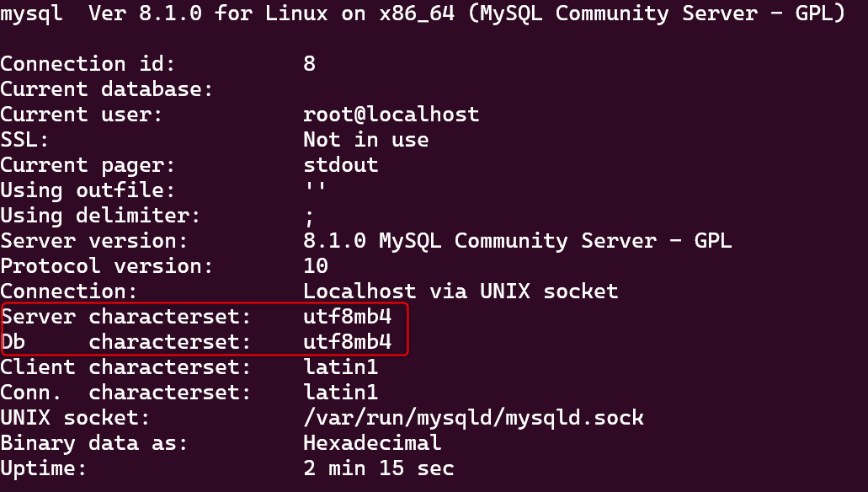Click the mysqld.sock socket path
Viewport: 868px width, 492px height.
point(473,418)
